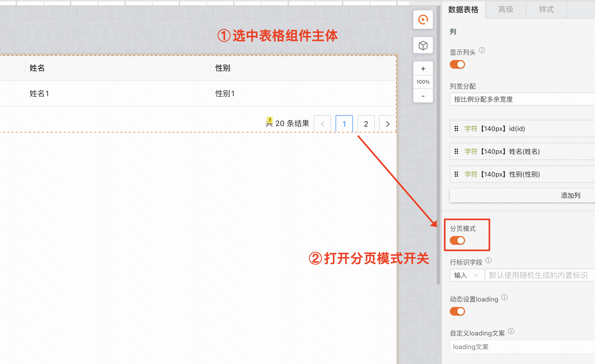Open the 输入 type dropdown for 行标识字段
The image size is (595, 364).
tap(467, 275)
